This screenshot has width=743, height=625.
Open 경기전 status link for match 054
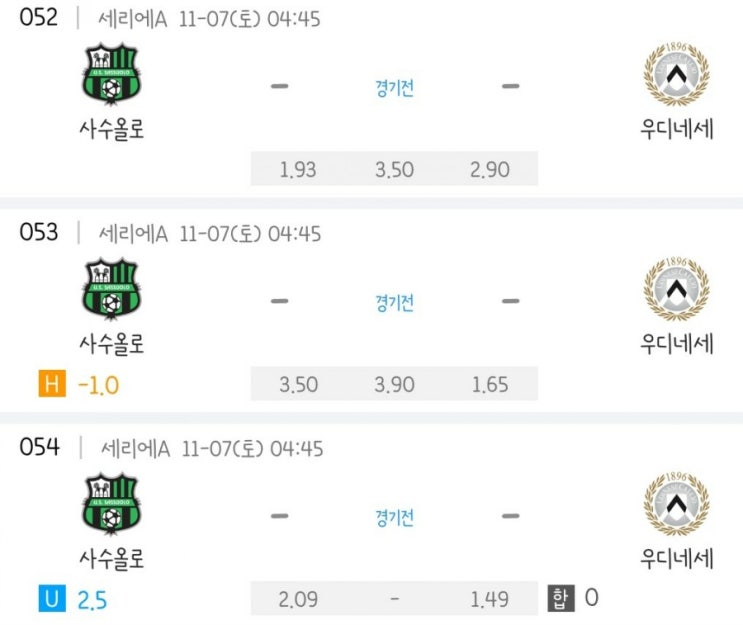click(395, 518)
